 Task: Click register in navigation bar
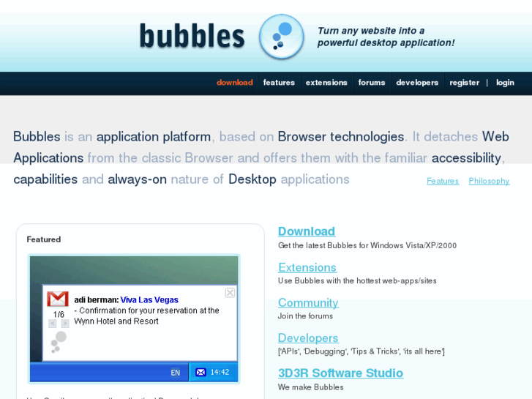464,83
